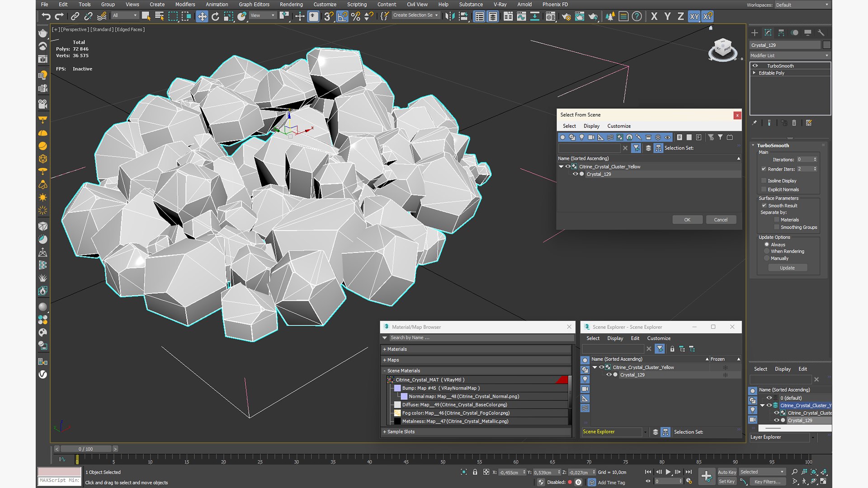Open Customize menu in Select From Scene
The image size is (868, 488).
[619, 126]
